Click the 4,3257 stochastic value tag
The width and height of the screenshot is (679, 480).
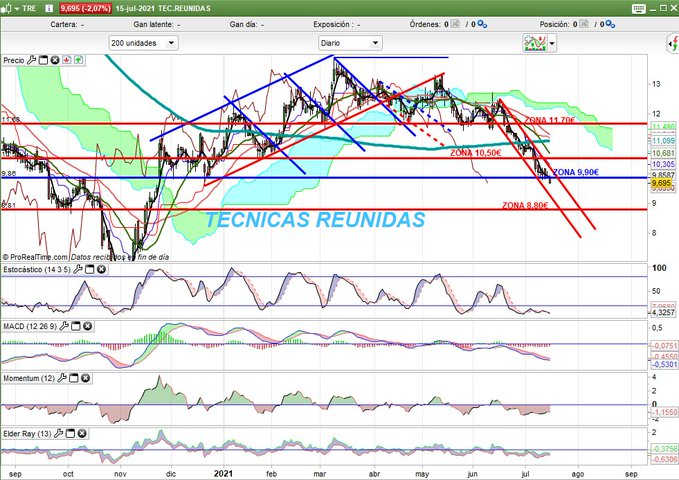point(663,312)
